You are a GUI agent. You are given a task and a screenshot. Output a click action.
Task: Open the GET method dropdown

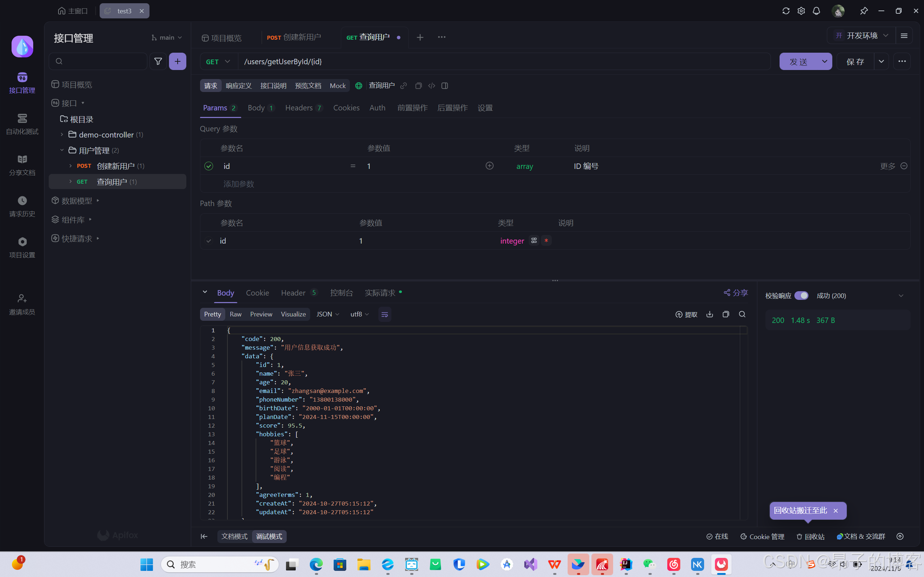pyautogui.click(x=218, y=61)
